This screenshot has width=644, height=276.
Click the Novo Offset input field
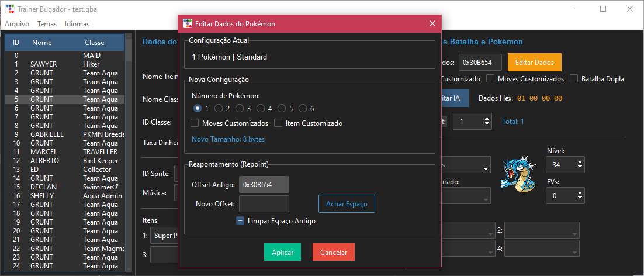264,203
